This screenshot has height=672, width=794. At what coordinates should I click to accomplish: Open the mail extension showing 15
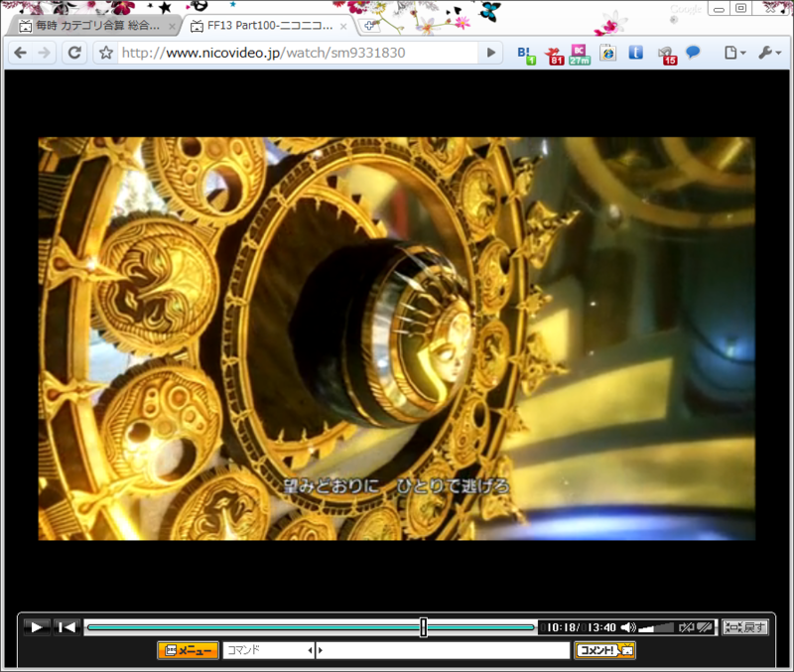(x=667, y=56)
